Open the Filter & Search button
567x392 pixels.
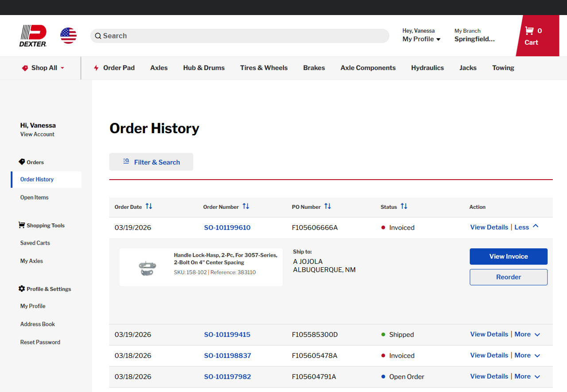coord(151,162)
